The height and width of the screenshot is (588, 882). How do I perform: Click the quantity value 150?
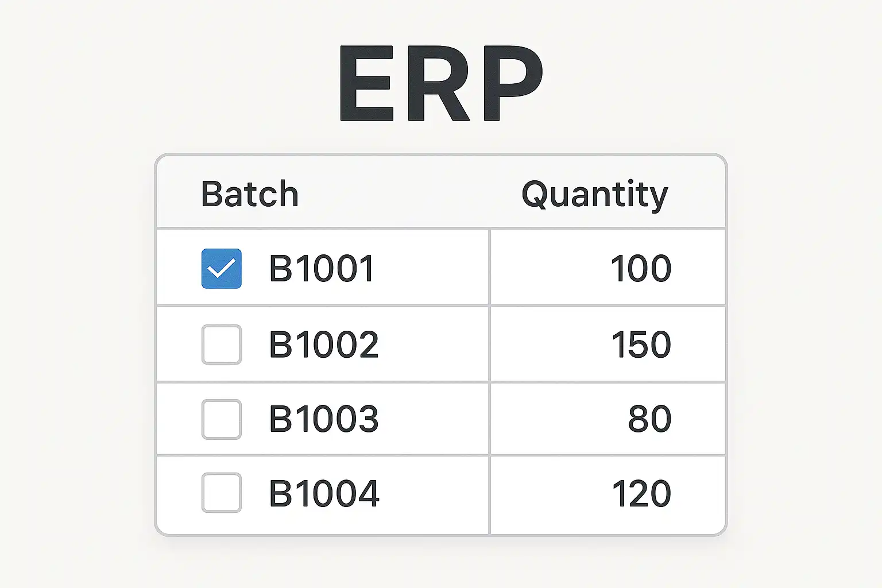(641, 345)
